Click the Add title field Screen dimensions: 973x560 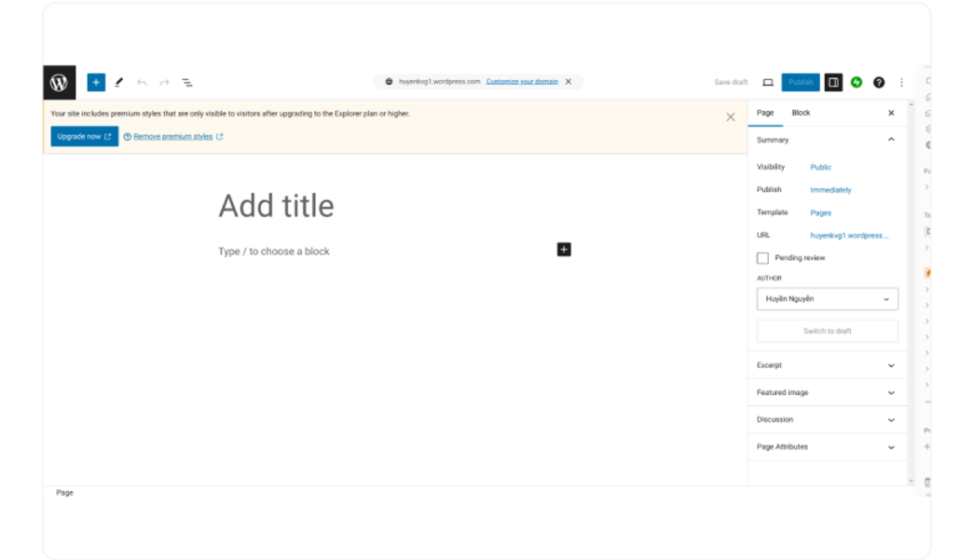click(276, 206)
